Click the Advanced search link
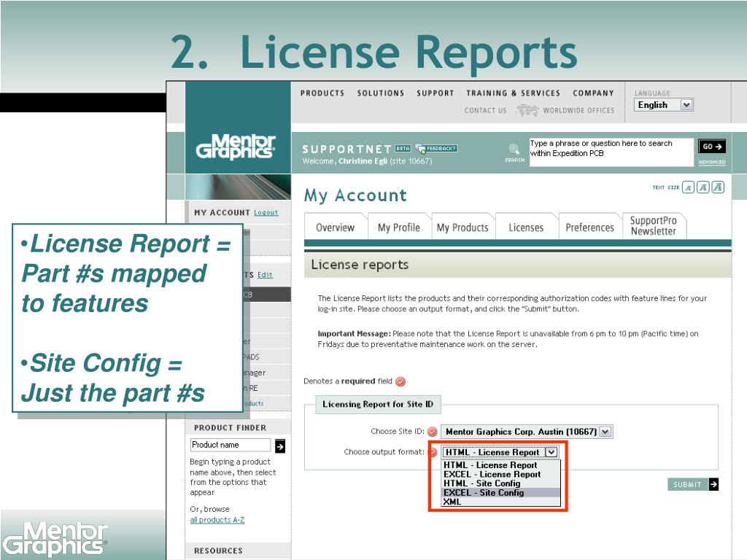The width and height of the screenshot is (747, 560). click(x=712, y=162)
